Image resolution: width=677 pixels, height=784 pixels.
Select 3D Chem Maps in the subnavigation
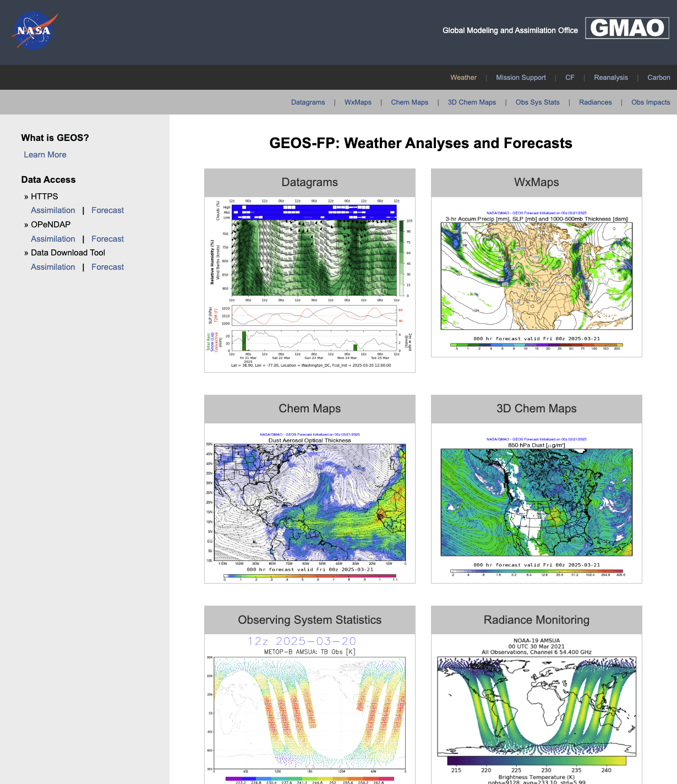(x=472, y=102)
